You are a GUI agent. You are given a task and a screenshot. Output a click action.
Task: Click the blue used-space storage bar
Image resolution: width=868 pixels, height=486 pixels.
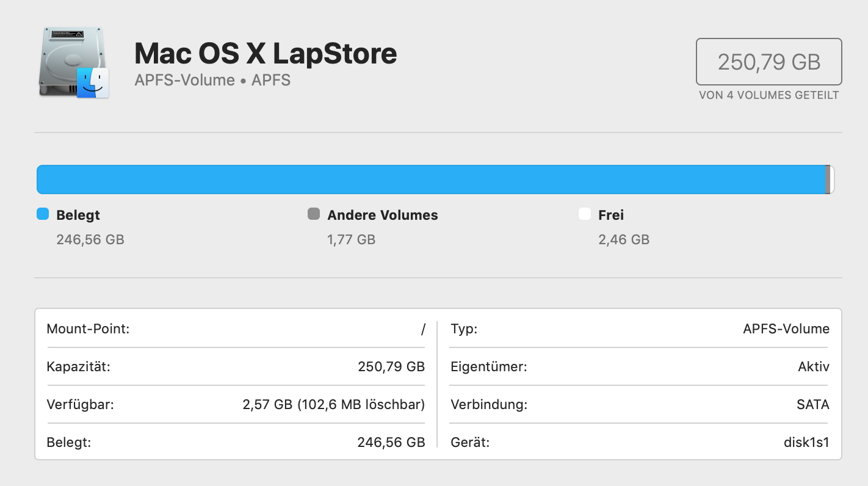click(x=431, y=180)
